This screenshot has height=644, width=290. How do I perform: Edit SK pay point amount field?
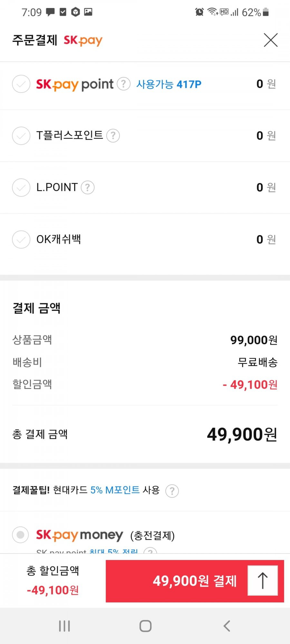point(266,84)
